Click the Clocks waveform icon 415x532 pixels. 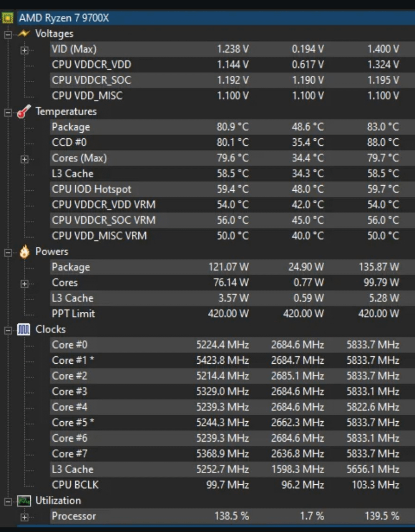[x=24, y=329]
